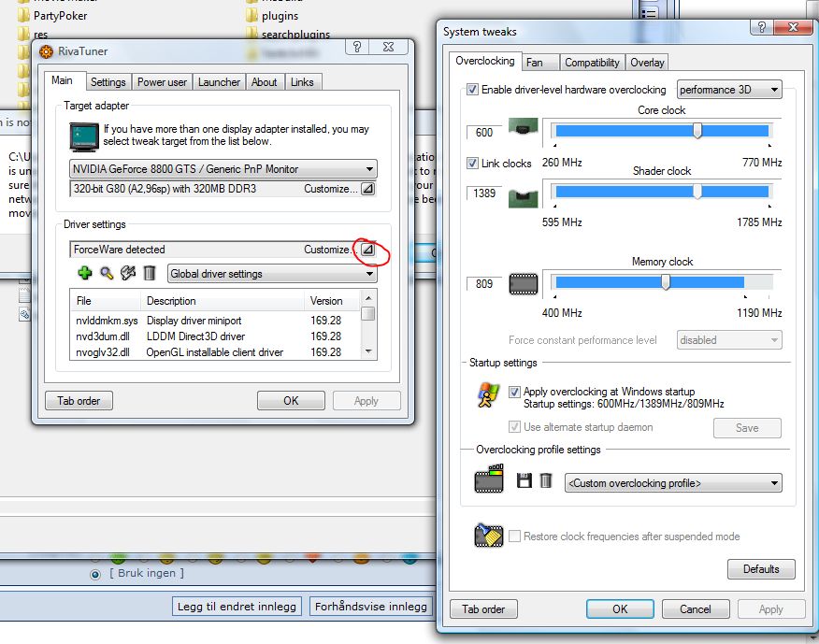Click the Save startup settings button

pos(747,428)
